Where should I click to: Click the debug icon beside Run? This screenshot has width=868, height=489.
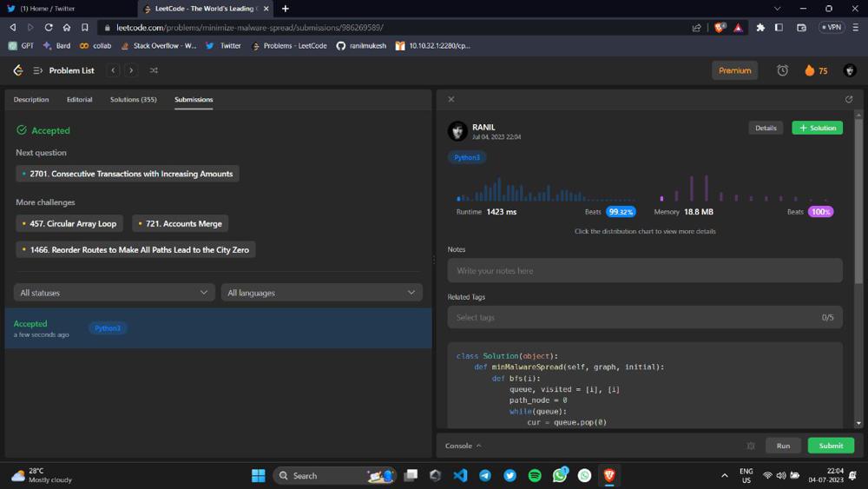tap(751, 446)
